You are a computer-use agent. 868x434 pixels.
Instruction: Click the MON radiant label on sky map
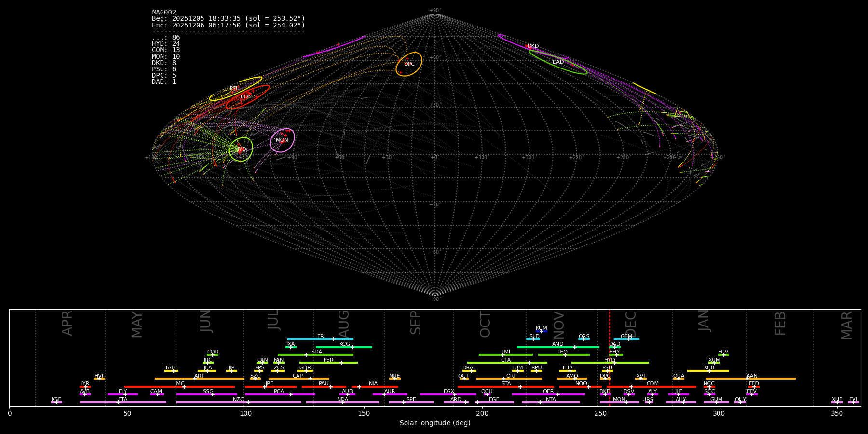[282, 140]
